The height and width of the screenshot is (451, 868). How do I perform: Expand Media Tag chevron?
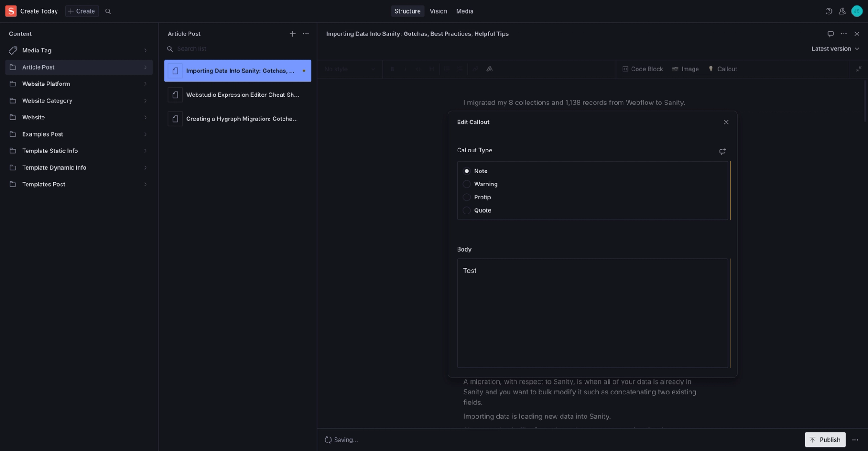point(145,51)
